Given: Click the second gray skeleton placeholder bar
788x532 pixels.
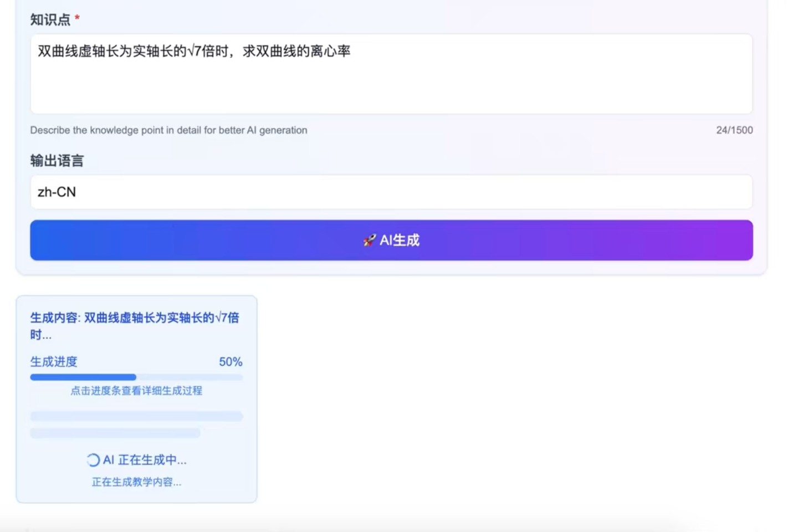Looking at the screenshot, I should (x=115, y=433).
